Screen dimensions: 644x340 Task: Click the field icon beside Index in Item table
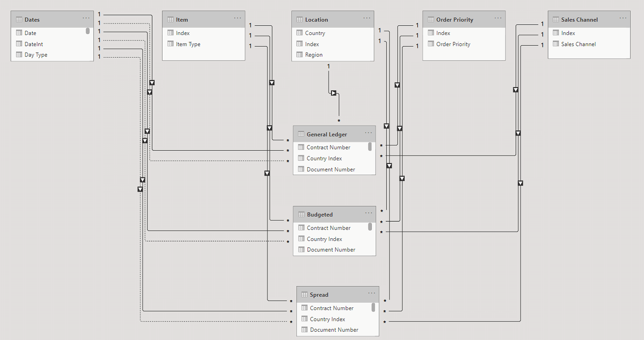click(170, 33)
